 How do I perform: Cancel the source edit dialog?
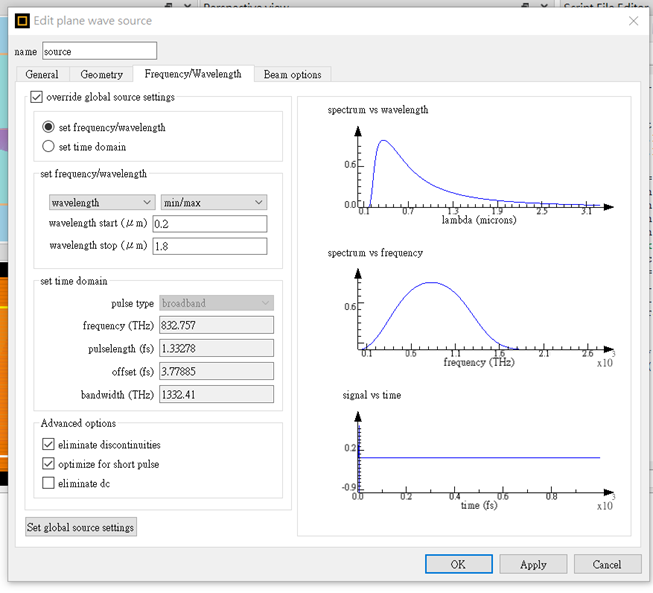pos(607,564)
